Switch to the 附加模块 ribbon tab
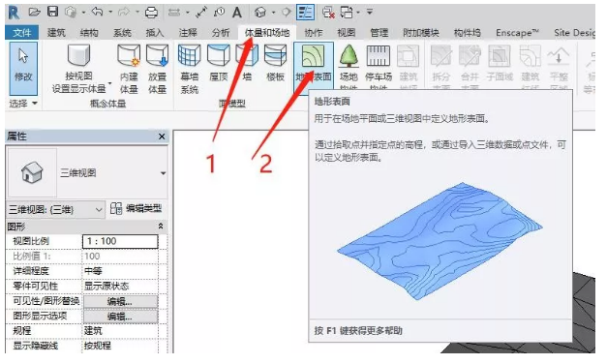This screenshot has width=607, height=364. (x=421, y=33)
